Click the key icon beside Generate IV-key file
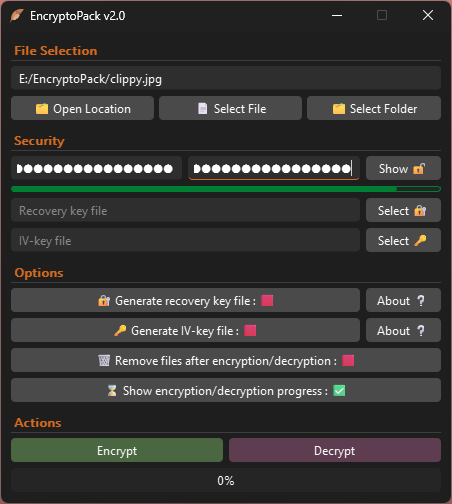This screenshot has width=452, height=504. [120, 331]
